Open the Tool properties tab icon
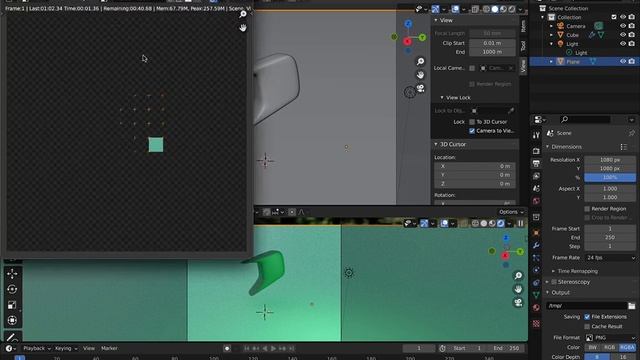 click(536, 136)
